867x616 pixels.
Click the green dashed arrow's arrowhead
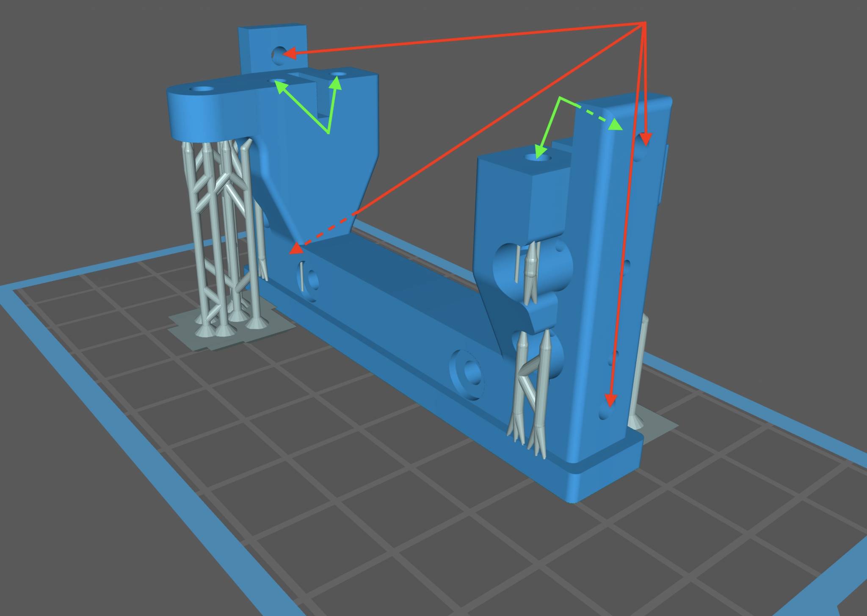(616, 125)
